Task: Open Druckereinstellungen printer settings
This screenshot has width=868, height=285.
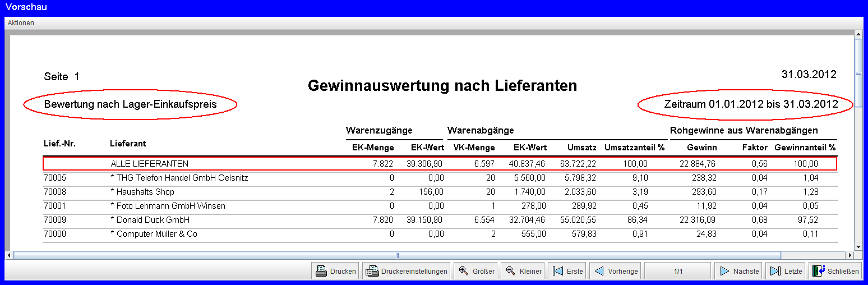Action: [x=406, y=271]
